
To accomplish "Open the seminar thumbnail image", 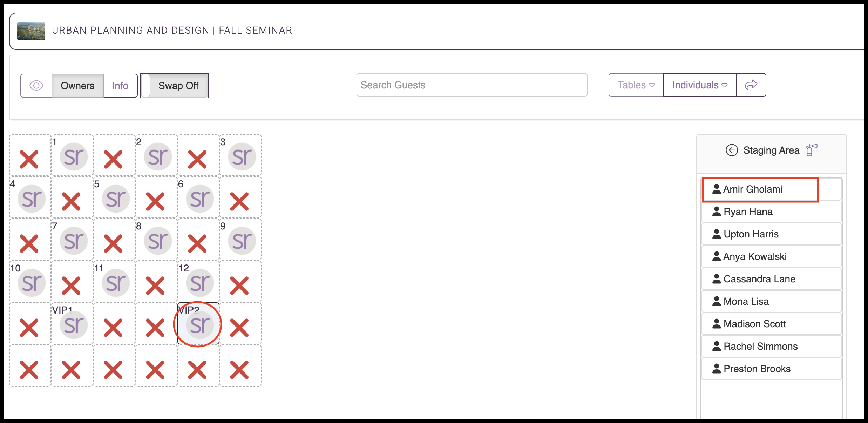I will [31, 31].
